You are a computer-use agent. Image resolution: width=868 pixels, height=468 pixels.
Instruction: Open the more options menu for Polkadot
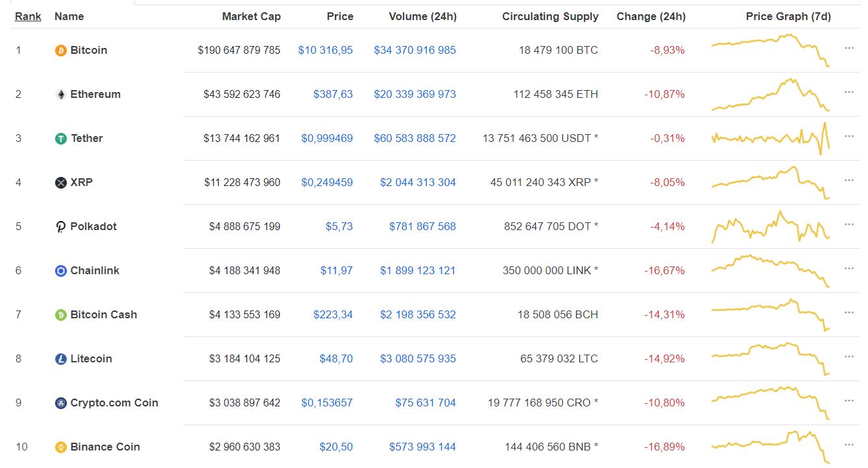[x=849, y=224]
